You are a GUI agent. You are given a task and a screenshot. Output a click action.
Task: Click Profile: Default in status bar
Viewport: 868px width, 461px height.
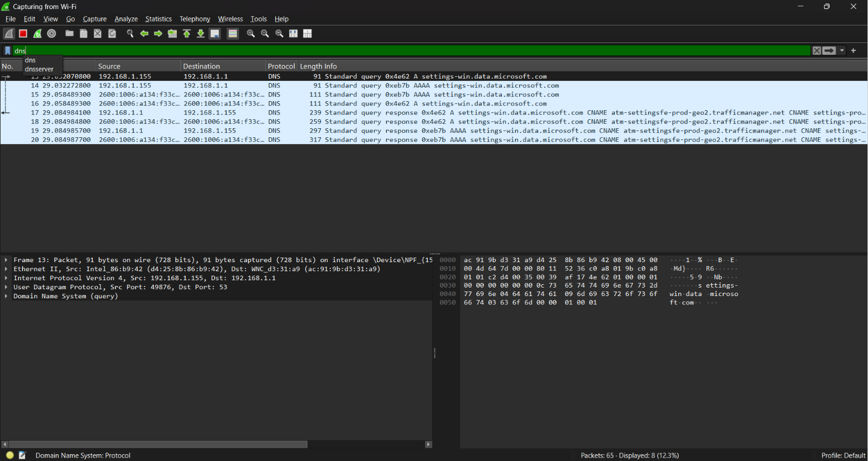(x=843, y=455)
